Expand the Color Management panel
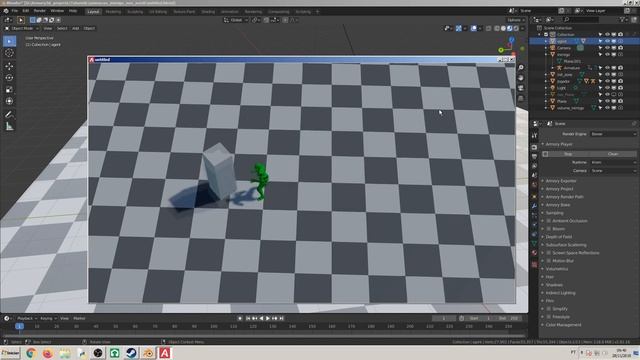Image resolution: width=640 pixels, height=360 pixels. point(562,325)
